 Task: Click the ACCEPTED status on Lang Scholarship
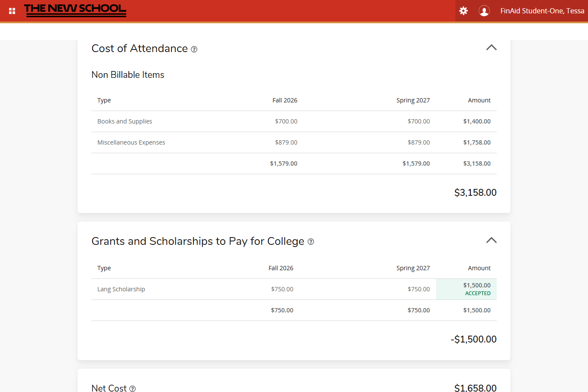click(x=478, y=293)
